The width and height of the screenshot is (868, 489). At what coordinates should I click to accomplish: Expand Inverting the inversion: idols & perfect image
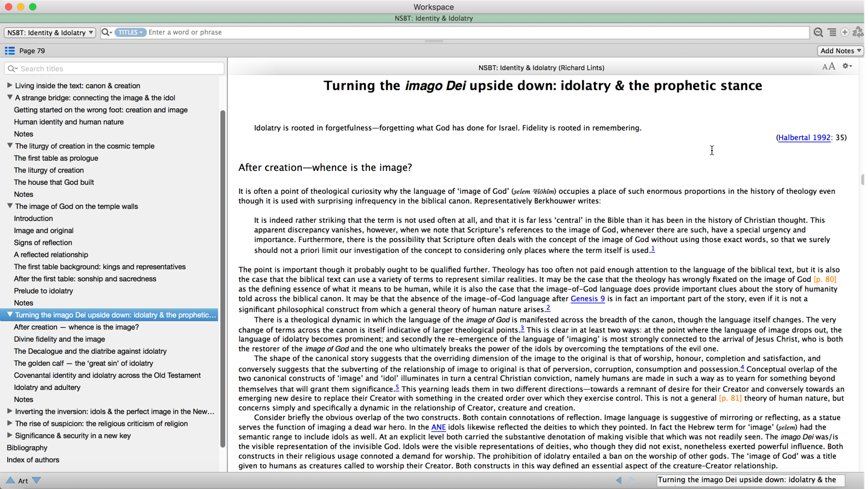(x=10, y=411)
